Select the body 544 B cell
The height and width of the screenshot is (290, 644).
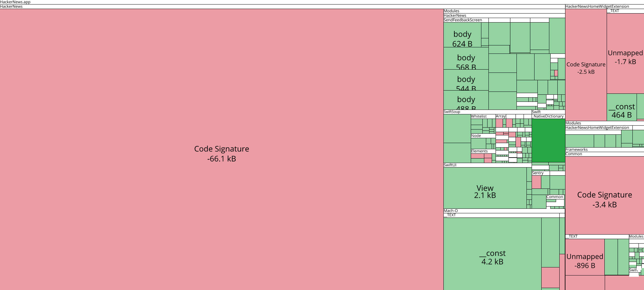point(466,84)
